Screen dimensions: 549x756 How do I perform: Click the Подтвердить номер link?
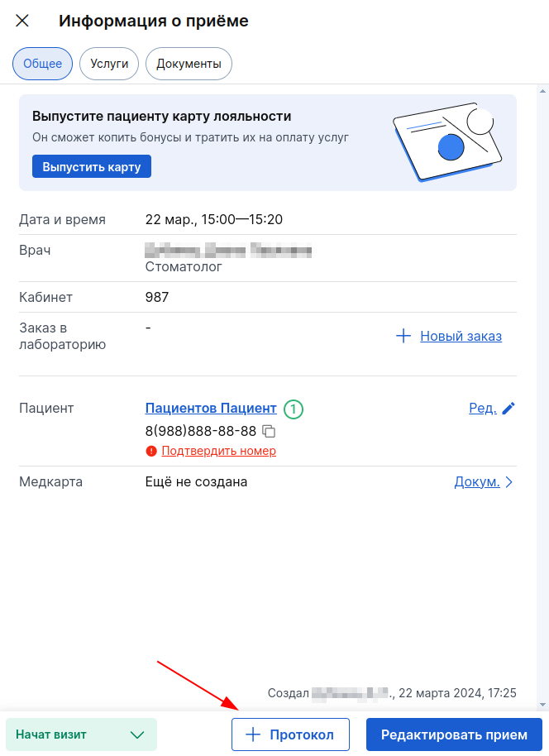[218, 451]
